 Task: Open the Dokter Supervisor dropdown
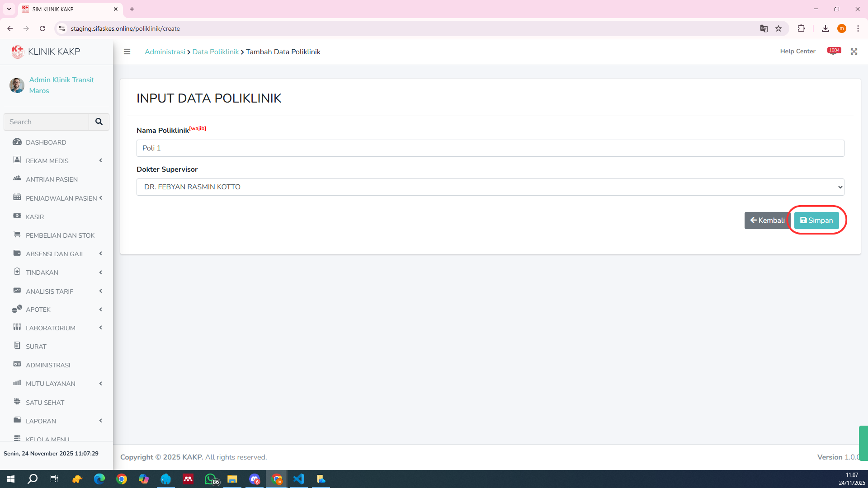point(490,187)
